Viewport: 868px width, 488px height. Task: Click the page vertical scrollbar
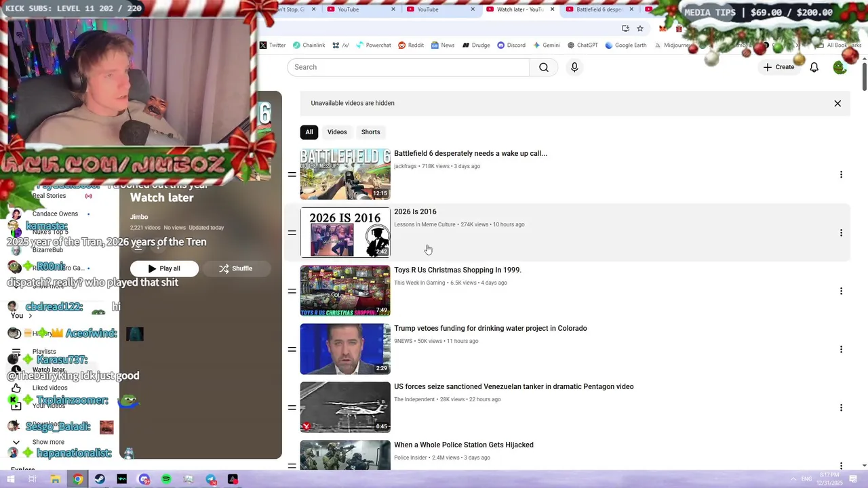(864, 76)
